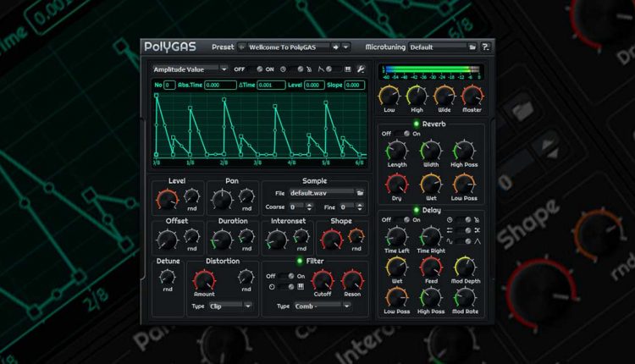The image size is (635, 364).
Task: Click the Delay clock icon
Action: [450, 220]
